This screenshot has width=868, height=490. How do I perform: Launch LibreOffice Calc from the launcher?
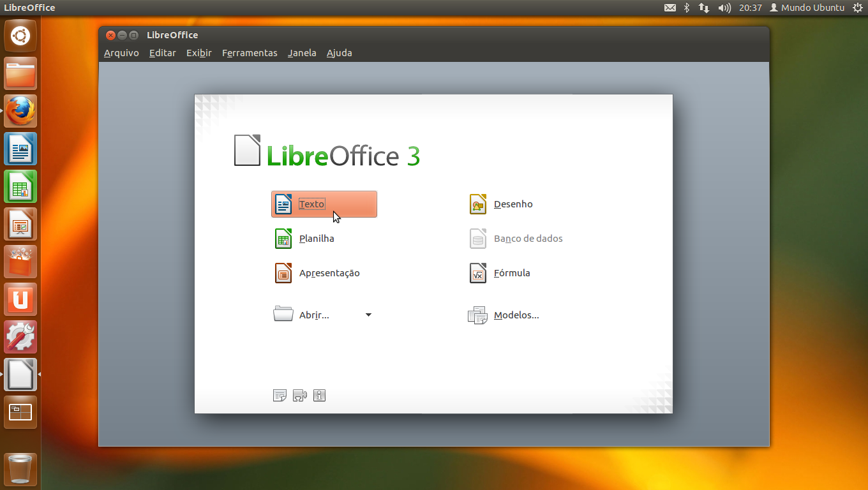20,186
